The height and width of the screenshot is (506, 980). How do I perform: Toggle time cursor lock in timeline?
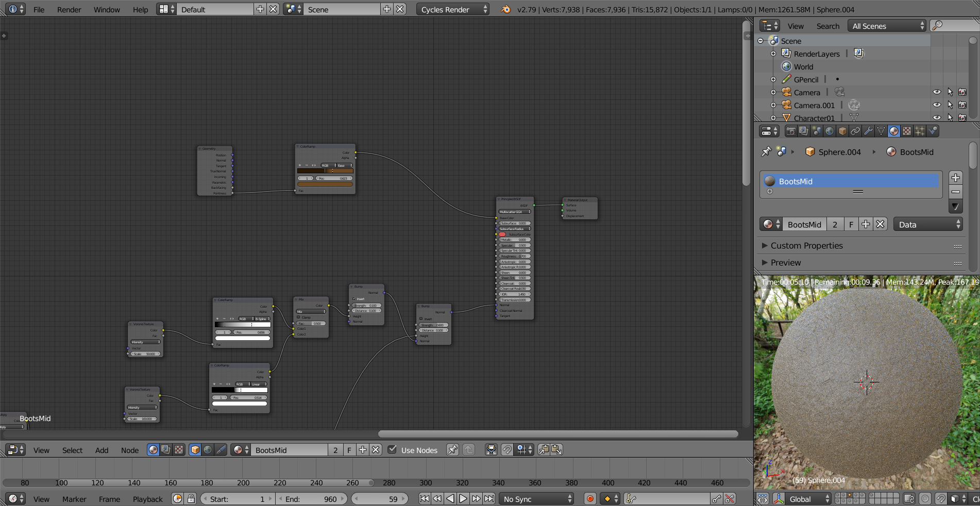pyautogui.click(x=191, y=499)
